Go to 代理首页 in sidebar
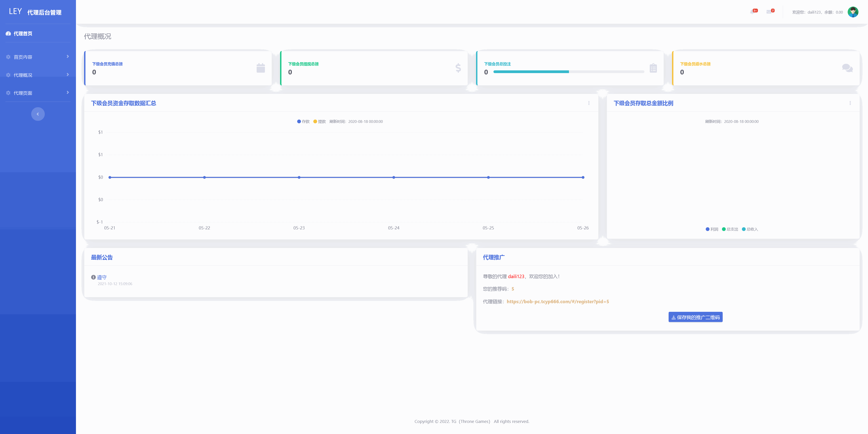 click(x=23, y=34)
